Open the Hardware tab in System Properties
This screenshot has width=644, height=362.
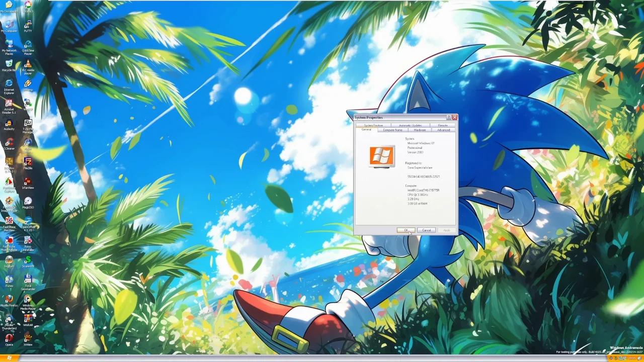[x=420, y=130]
